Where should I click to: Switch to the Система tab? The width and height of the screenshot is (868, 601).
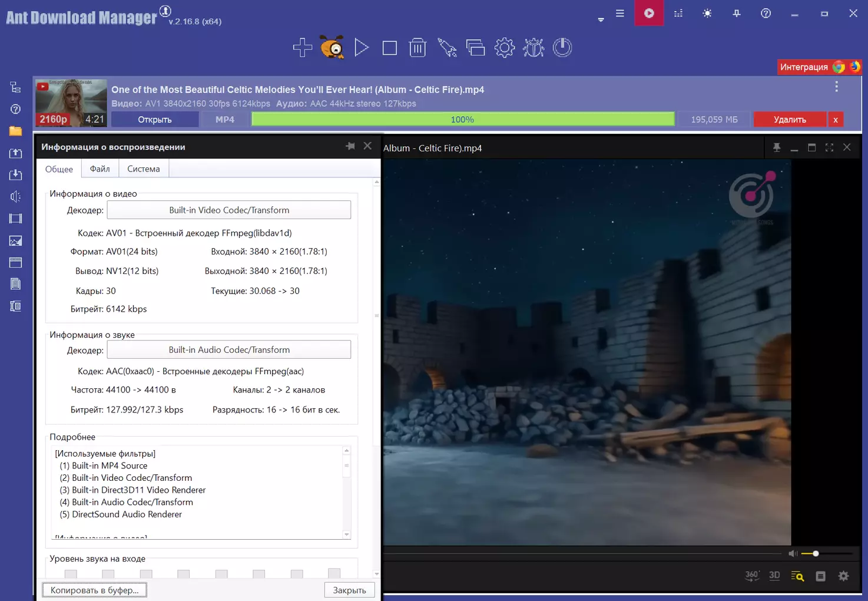coord(143,169)
